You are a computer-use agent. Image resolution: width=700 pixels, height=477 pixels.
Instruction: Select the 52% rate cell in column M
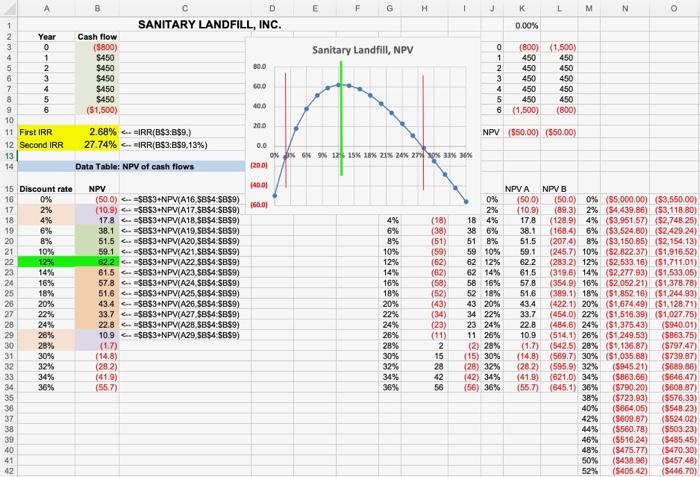pyautogui.click(x=589, y=471)
